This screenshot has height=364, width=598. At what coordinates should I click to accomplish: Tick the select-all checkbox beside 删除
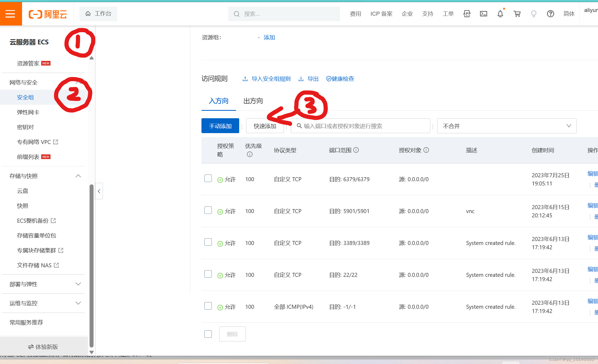(208, 334)
